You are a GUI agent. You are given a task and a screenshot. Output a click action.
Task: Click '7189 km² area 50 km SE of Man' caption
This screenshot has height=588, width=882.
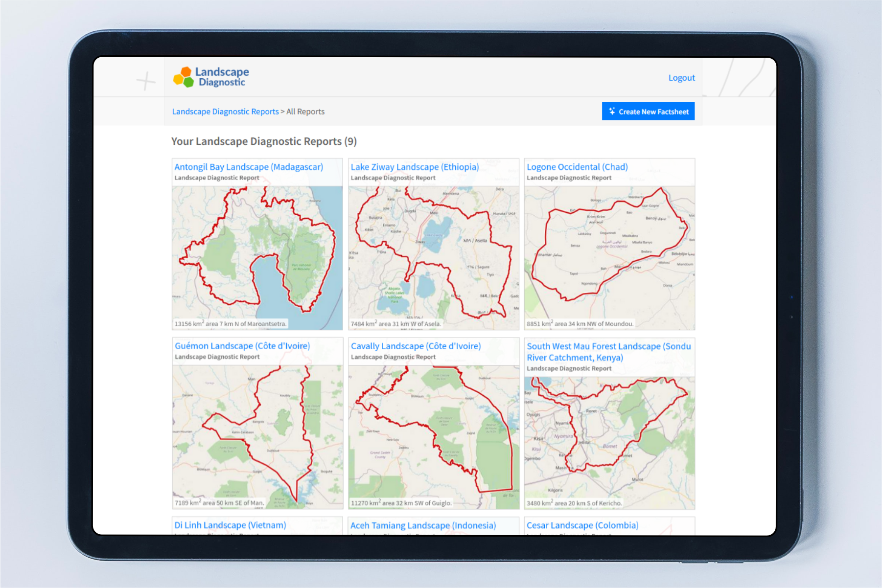coord(219,503)
